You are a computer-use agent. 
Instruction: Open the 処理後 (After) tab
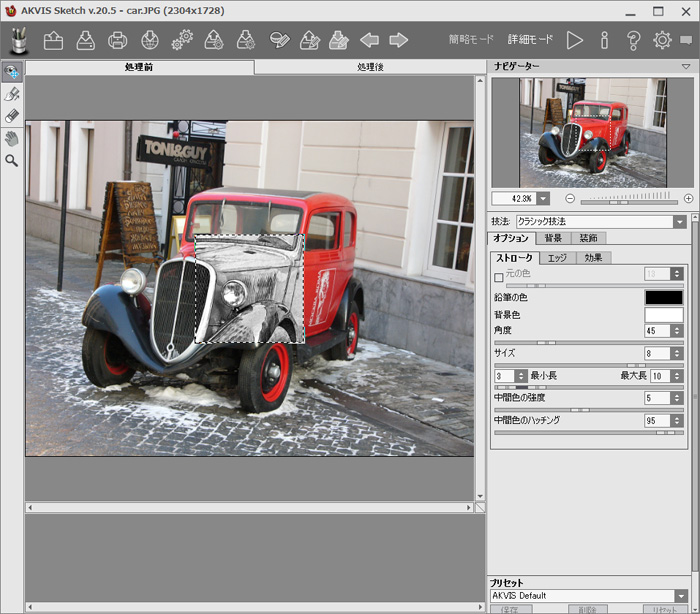(370, 67)
